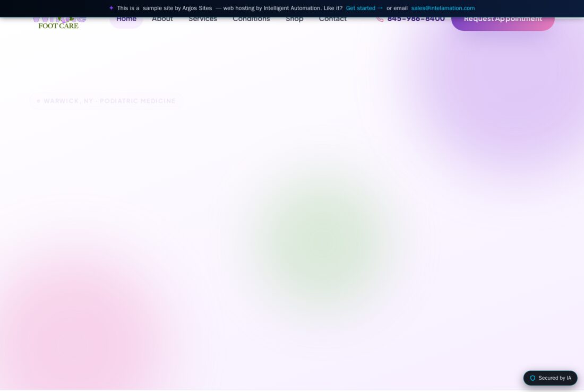Follow the Get started link
584x392 pixels.
pos(364,8)
